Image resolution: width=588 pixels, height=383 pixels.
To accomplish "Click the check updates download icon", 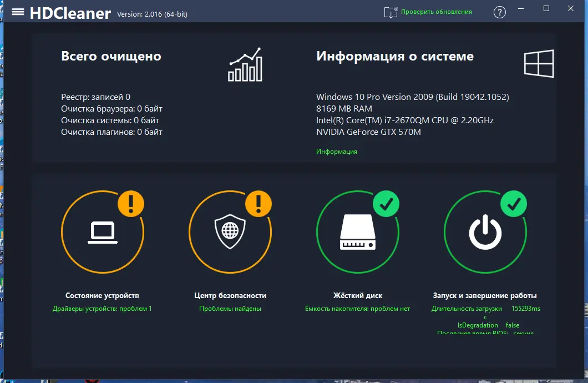I will [391, 12].
